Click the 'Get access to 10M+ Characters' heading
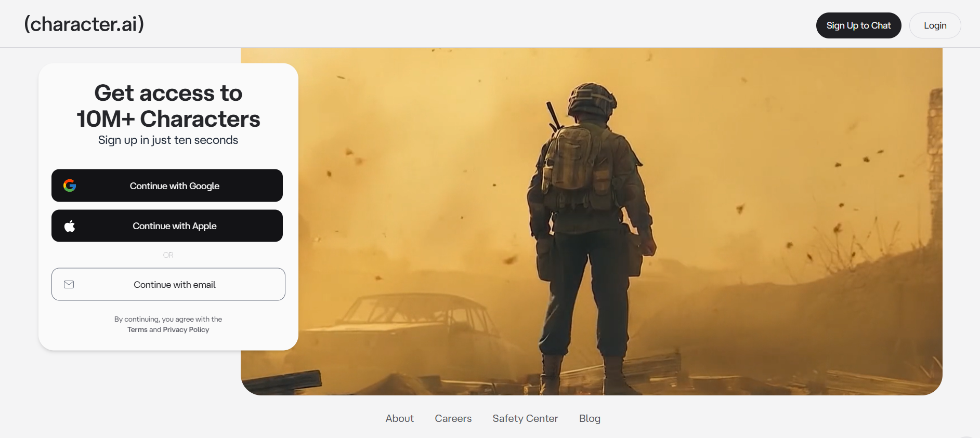 (168, 106)
